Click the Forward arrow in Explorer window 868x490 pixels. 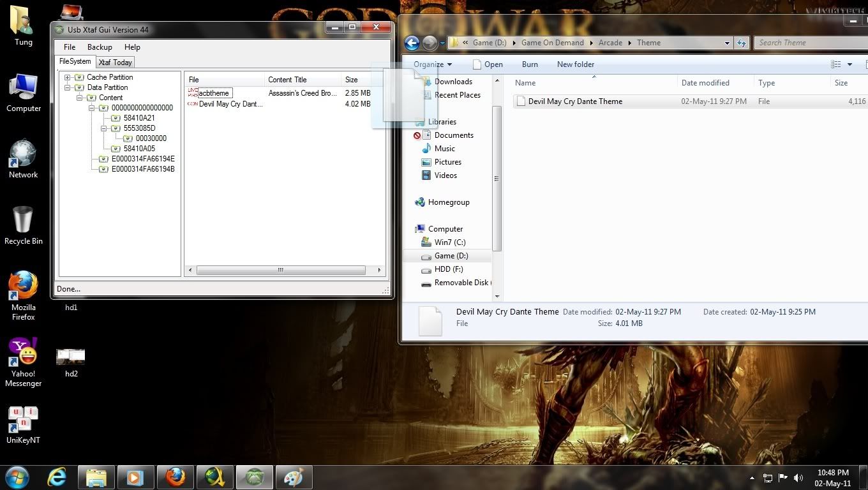[x=430, y=43]
